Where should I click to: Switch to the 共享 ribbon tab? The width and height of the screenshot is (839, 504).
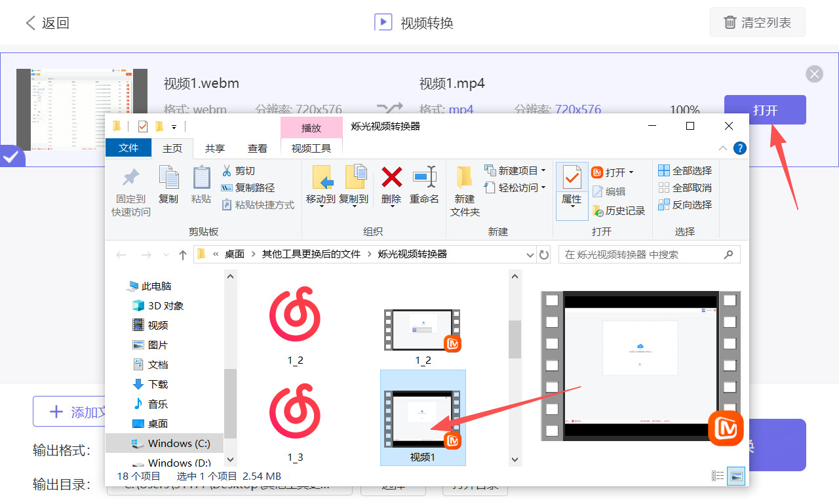pyautogui.click(x=215, y=148)
